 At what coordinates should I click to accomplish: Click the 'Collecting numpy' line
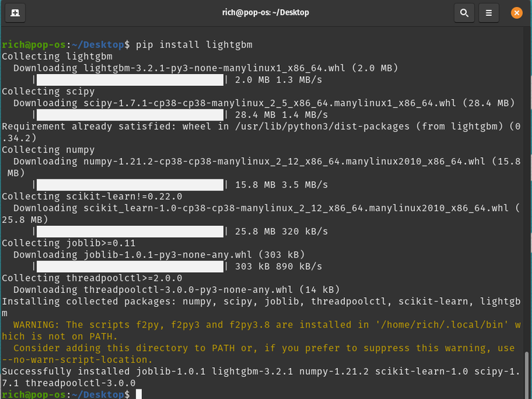tap(48, 150)
